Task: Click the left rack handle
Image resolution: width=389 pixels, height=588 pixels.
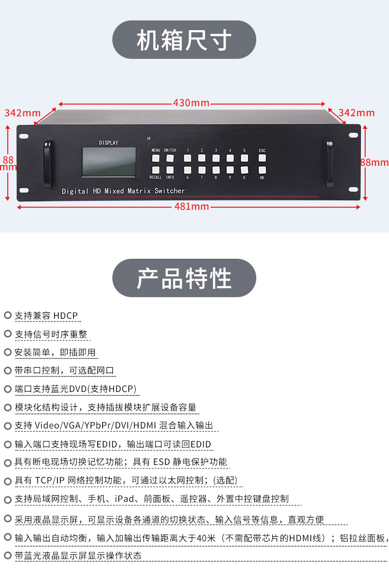Action: [47, 164]
